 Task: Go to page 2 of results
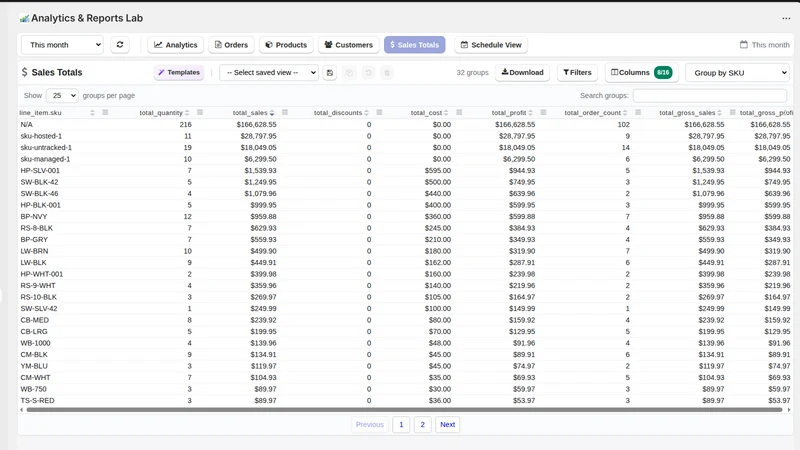point(422,424)
